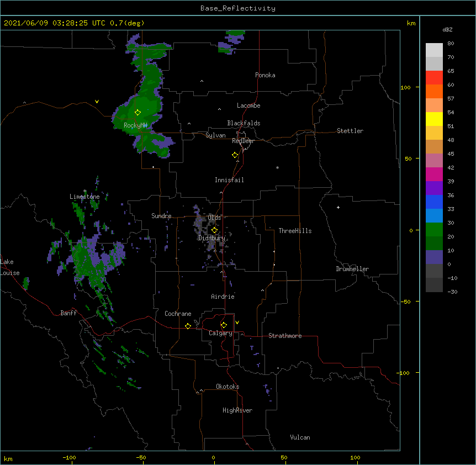Click the Base_Reflectivity title
Image resolution: width=476 pixels, height=465 pixels.
pyautogui.click(x=238, y=8)
